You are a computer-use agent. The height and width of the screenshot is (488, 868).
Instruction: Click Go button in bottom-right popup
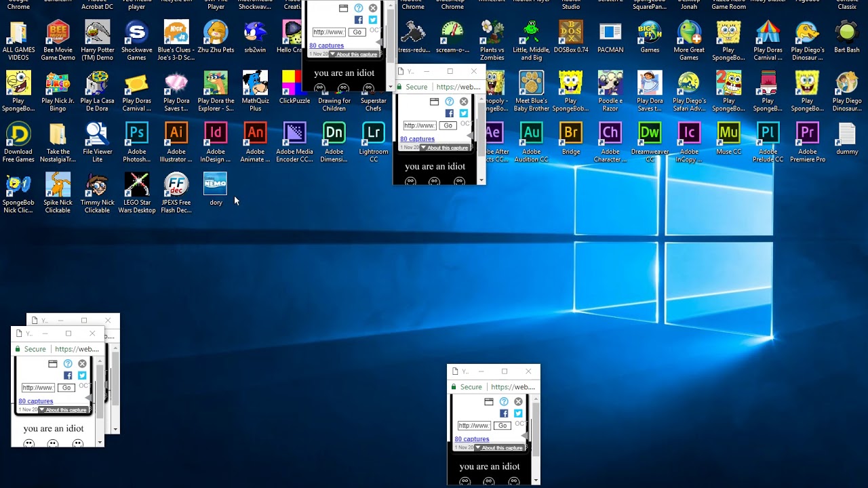pyautogui.click(x=502, y=426)
